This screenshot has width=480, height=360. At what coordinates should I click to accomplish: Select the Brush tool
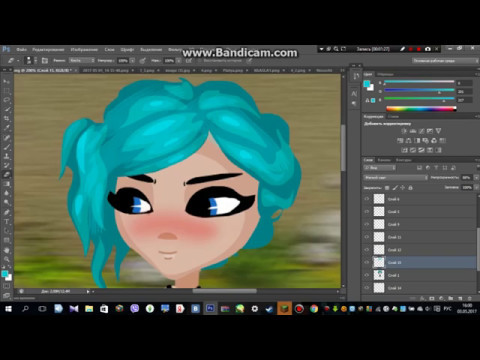6,147
